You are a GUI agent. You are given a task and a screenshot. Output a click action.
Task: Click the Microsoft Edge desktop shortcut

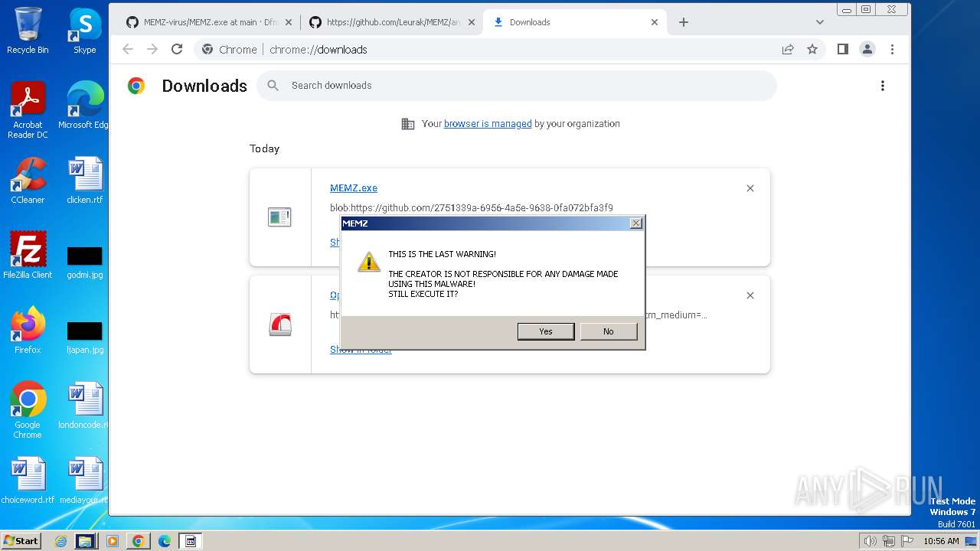click(84, 106)
